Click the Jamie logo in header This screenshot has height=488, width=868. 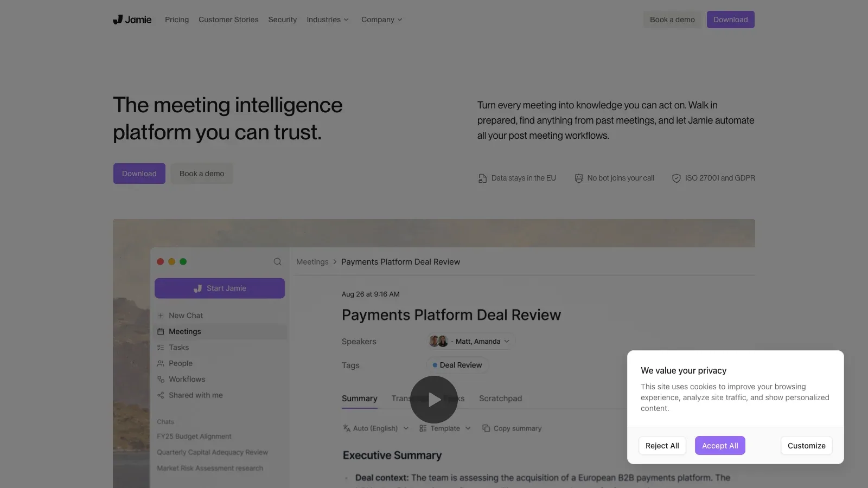click(x=132, y=20)
